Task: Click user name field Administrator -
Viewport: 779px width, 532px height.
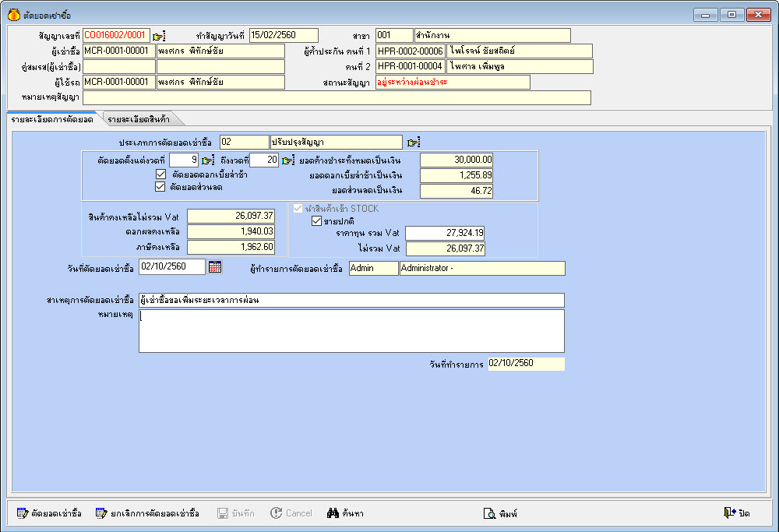Action: [482, 268]
